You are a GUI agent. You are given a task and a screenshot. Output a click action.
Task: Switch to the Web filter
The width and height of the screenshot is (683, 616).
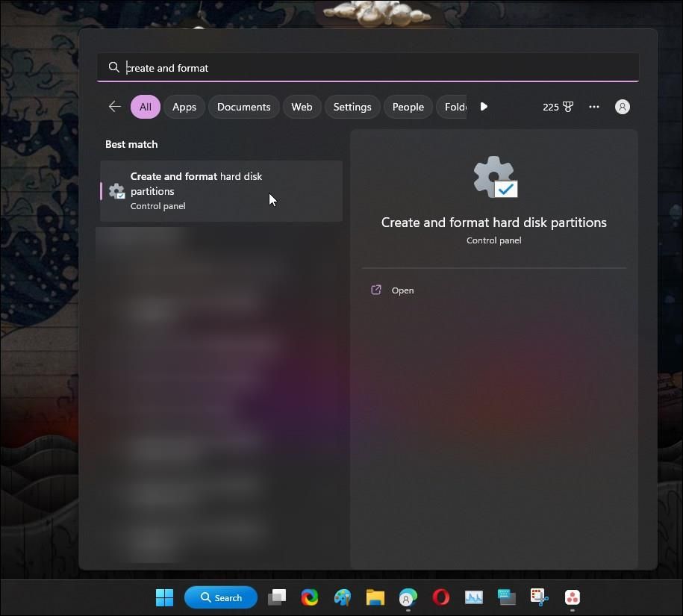tap(302, 107)
